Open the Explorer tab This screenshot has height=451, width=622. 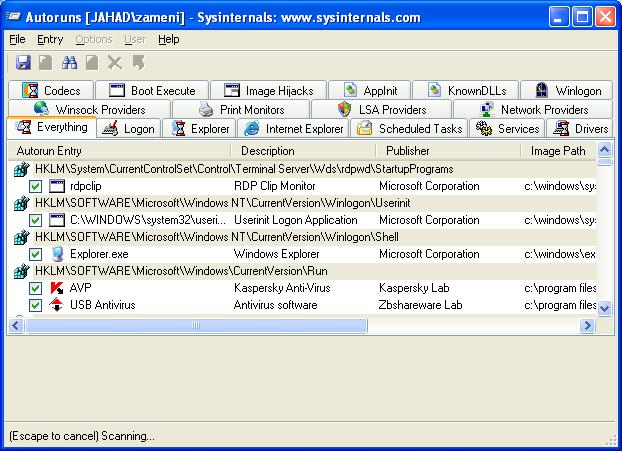click(200, 129)
